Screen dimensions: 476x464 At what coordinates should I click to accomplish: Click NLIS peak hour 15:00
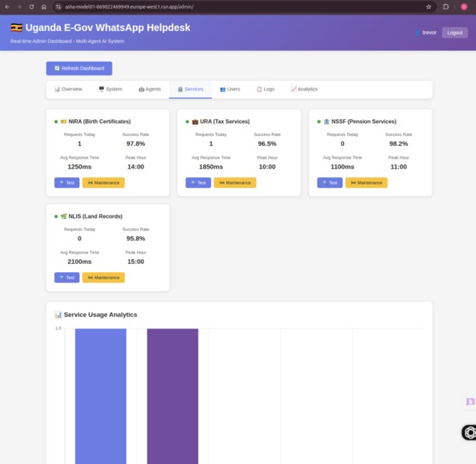(x=136, y=262)
